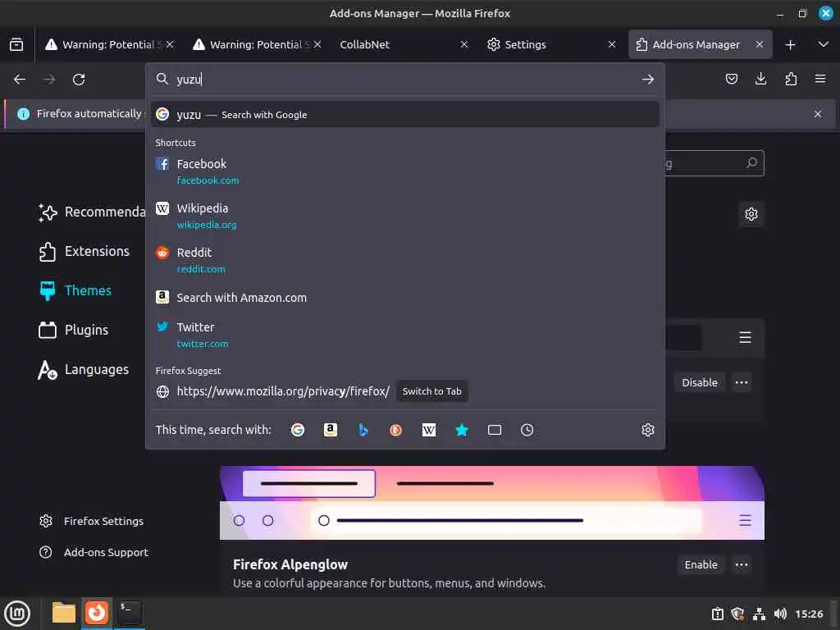The image size is (840, 630).
Task: Enable the Firefox Alpenglow theme
Action: click(x=701, y=564)
